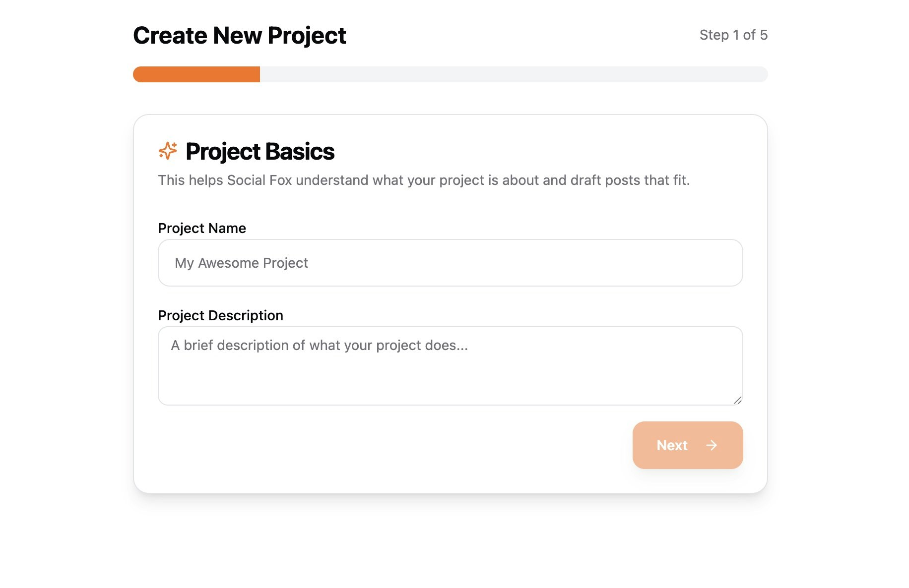Click the 'My Awesome Project' placeholder text

coord(241,263)
